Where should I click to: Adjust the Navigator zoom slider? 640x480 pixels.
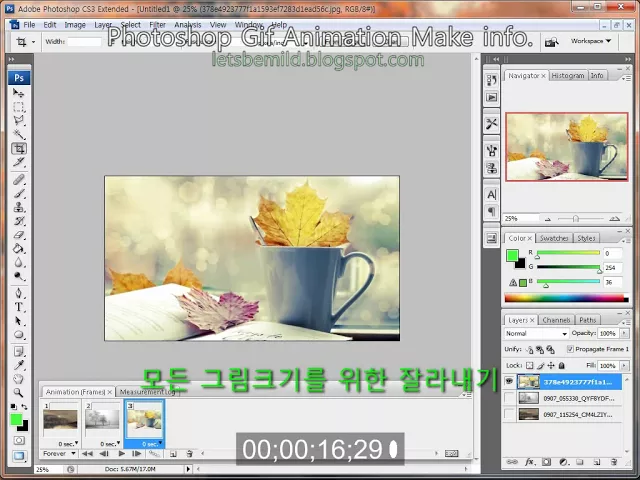pos(576,219)
